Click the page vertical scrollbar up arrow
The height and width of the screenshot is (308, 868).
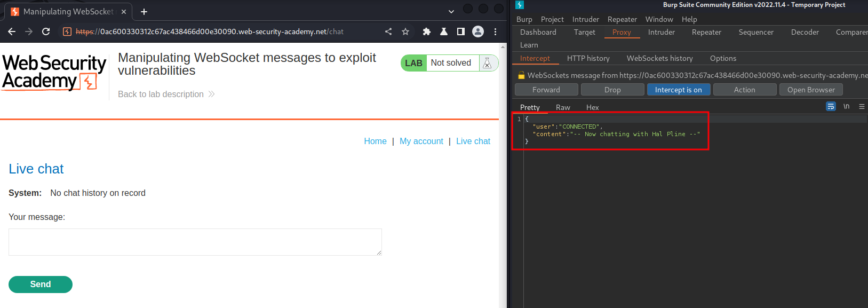click(x=503, y=47)
